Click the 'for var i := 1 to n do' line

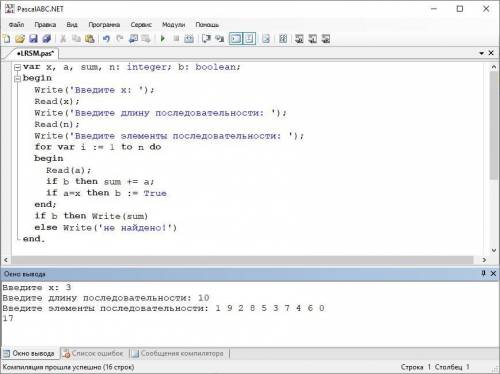click(x=98, y=147)
